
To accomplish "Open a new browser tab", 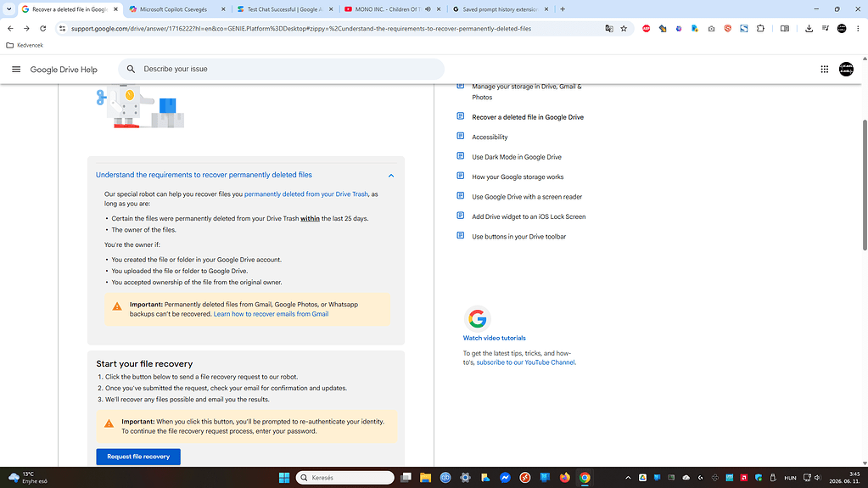I will pyautogui.click(x=563, y=8).
